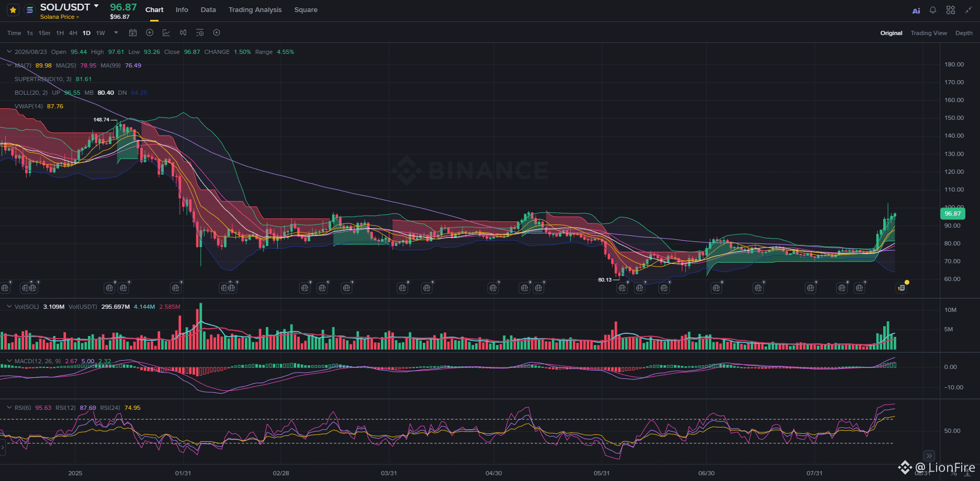The height and width of the screenshot is (481, 980).
Task: Collapse the MACD(12, 26, 9) panel legend
Action: (9, 361)
